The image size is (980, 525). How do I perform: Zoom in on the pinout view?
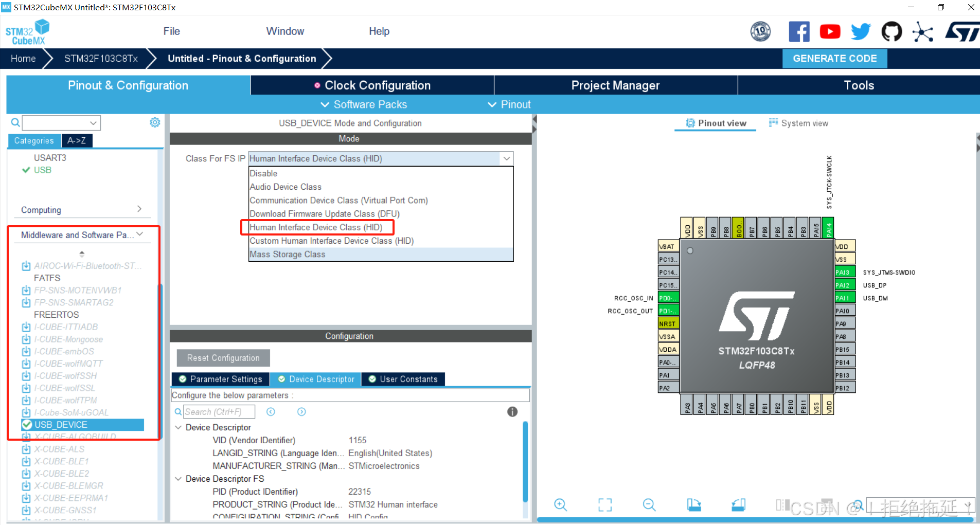pos(560,505)
